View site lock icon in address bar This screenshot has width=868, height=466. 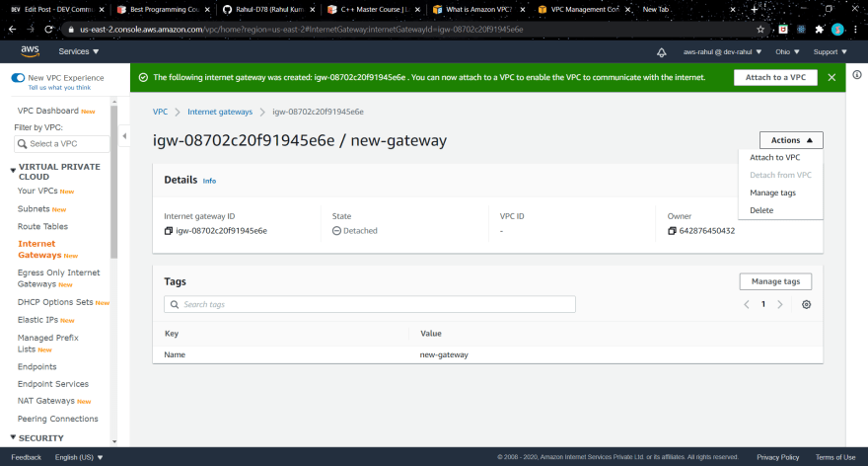71,30
